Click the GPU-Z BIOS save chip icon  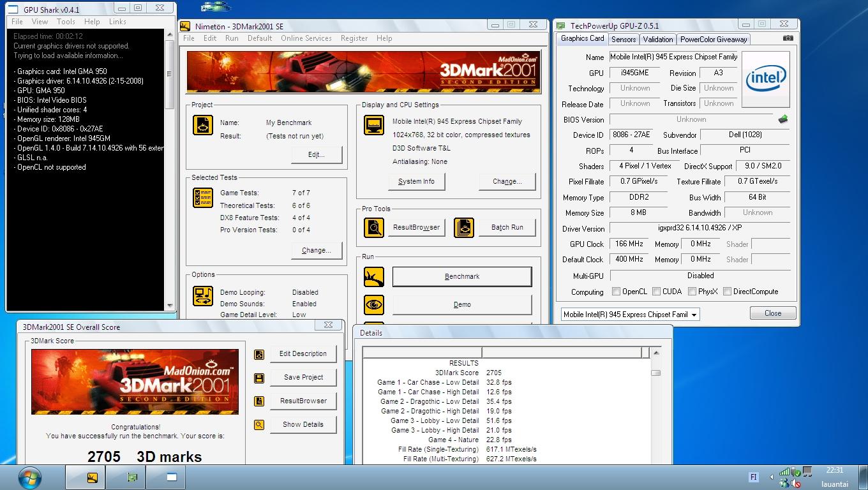pos(783,119)
